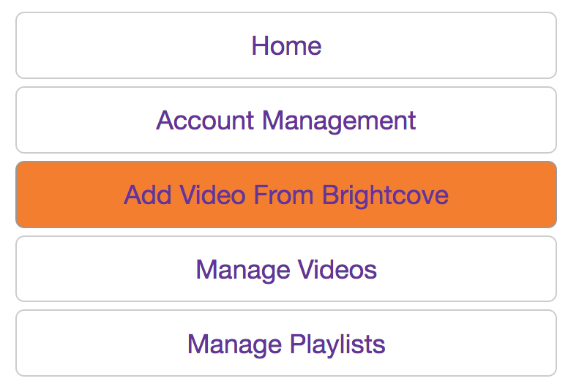Return to the Home screen
This screenshot has height=392, width=568.
(286, 46)
